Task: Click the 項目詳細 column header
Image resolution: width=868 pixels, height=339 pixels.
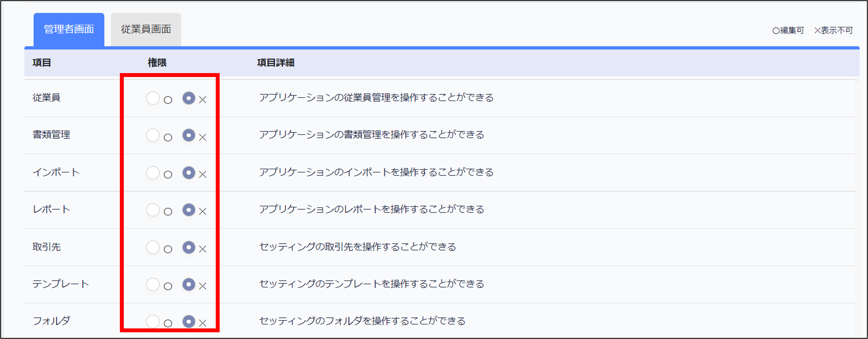Action: click(276, 63)
